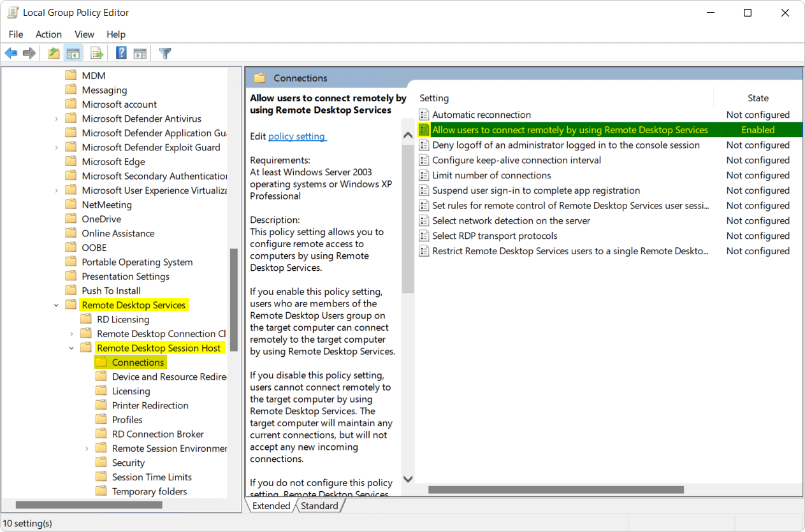The width and height of the screenshot is (805, 532).
Task: Click policy icon beside Restrict Remote Desktop Services users
Action: point(424,251)
